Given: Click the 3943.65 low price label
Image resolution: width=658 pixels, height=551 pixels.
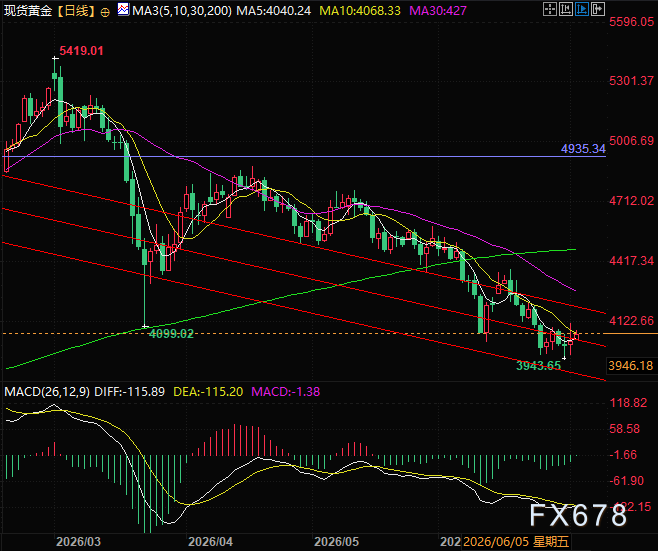Looking at the screenshot, I should [538, 366].
